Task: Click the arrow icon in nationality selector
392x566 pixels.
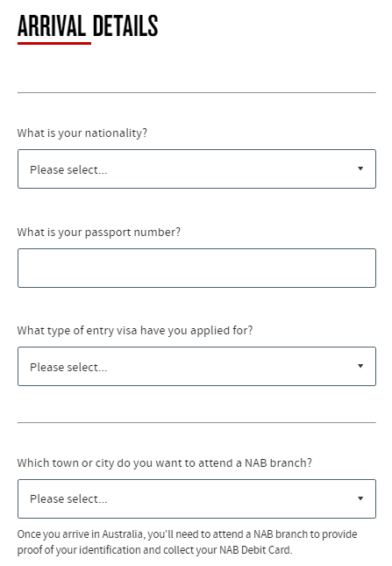Action: (x=360, y=168)
